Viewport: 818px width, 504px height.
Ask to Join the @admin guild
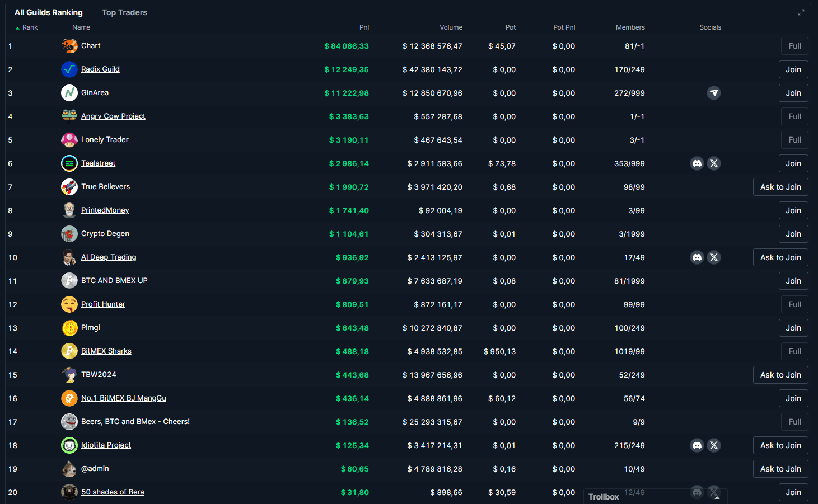[x=780, y=469]
